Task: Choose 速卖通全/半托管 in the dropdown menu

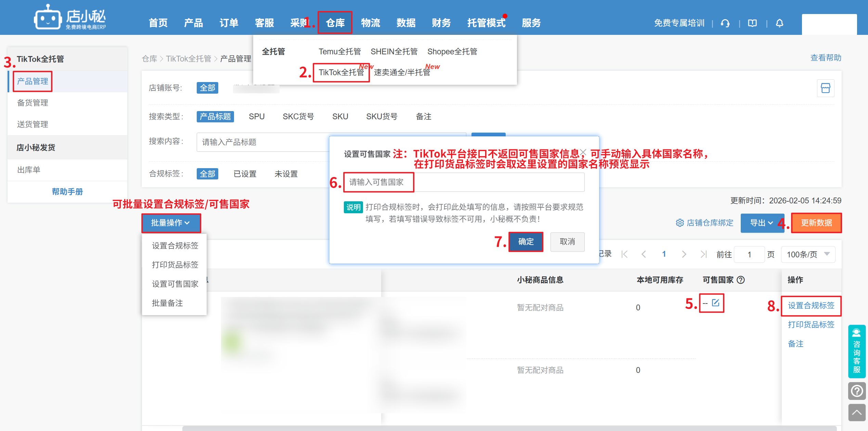Action: point(402,72)
